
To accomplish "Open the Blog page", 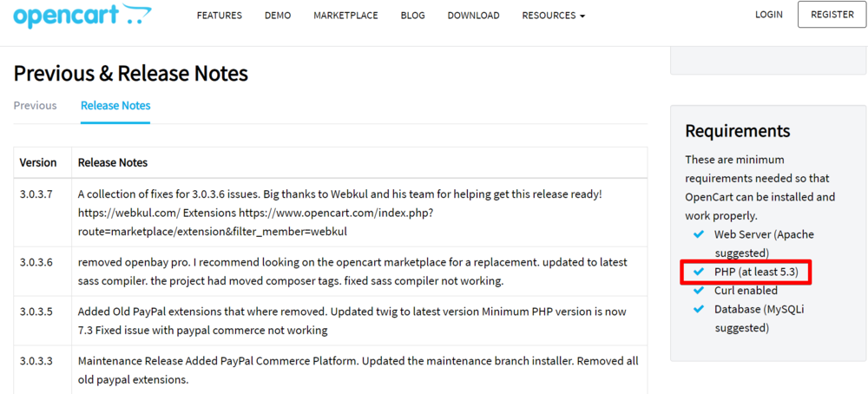I will tap(412, 16).
